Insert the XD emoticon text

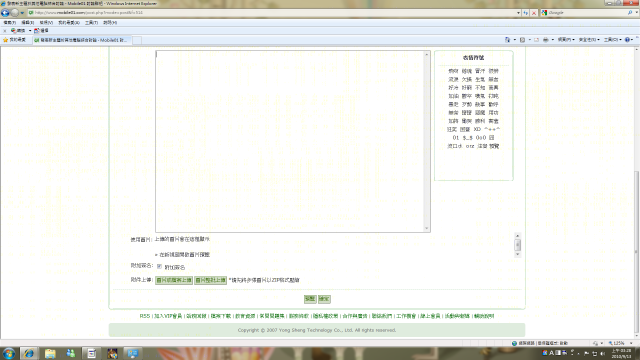[x=477, y=129]
